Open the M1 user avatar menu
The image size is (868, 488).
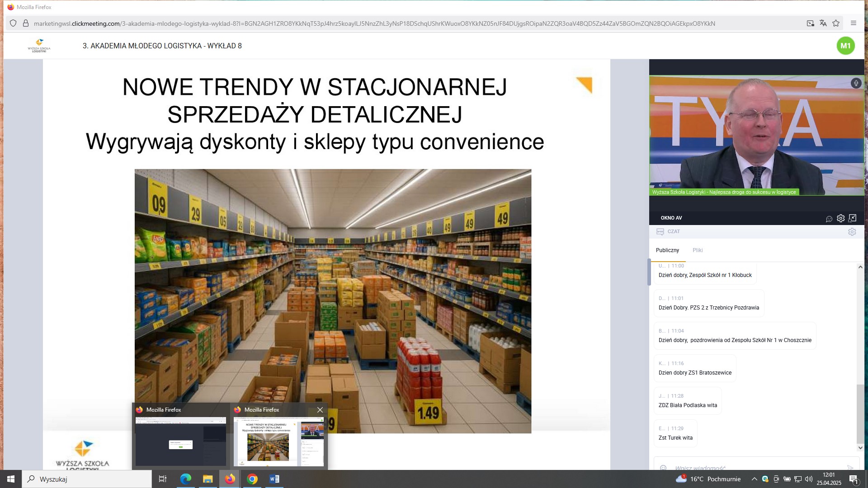pyautogui.click(x=845, y=46)
